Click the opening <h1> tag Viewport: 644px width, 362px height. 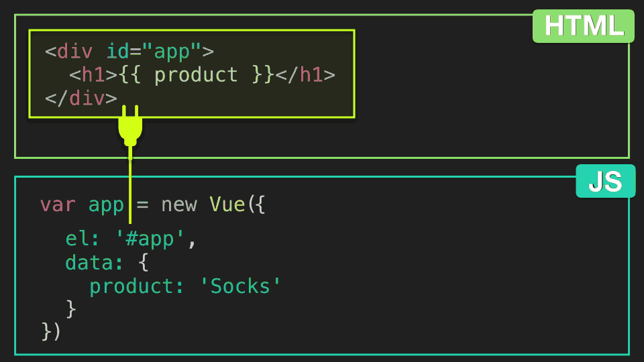(x=94, y=75)
